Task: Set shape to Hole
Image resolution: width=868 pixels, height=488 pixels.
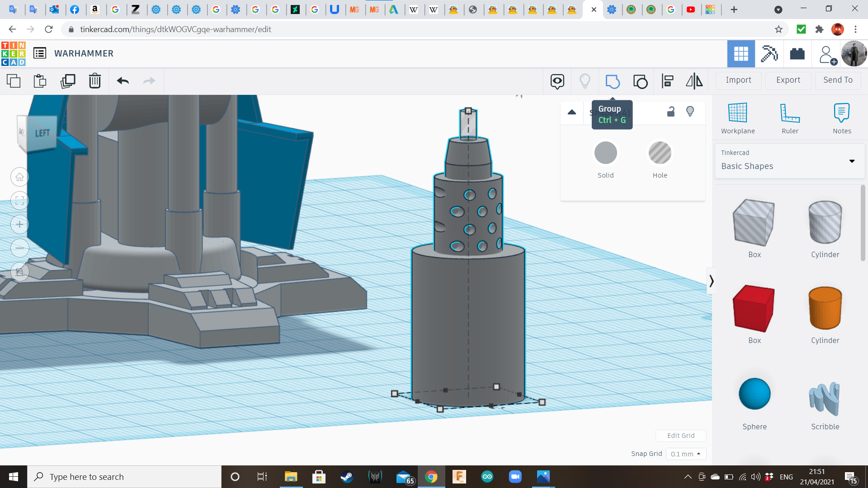Action: tap(660, 153)
